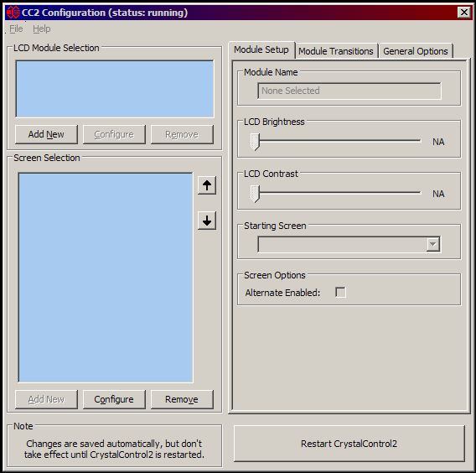The image size is (476, 473).
Task: Click Remove under Screen Selection
Action: coord(182,399)
